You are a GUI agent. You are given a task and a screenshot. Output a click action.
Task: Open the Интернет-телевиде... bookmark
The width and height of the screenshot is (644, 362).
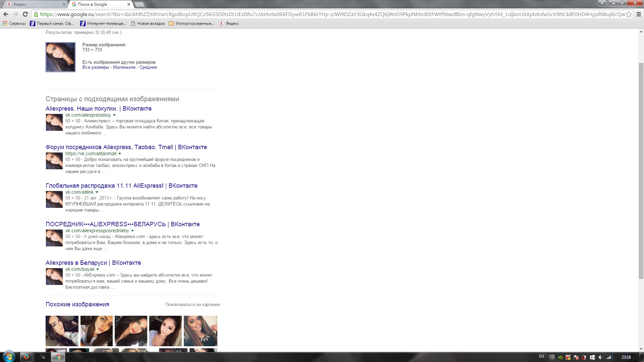point(103,23)
